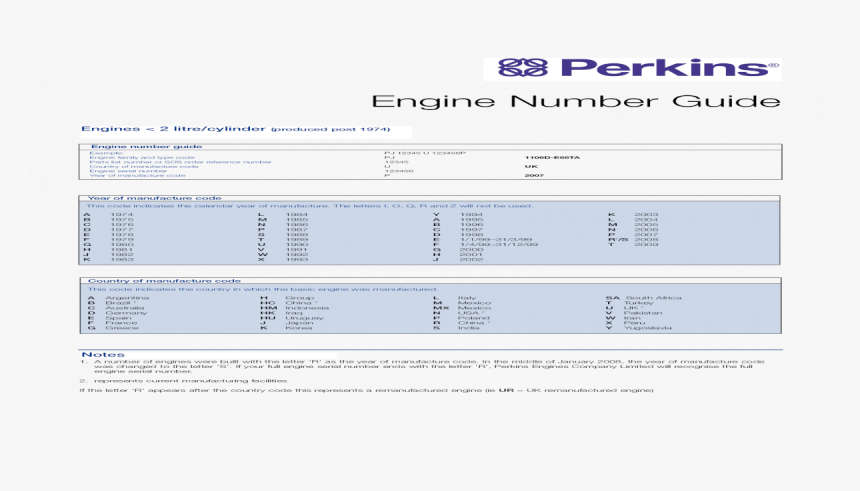Select the 'South Africa' country entry

tap(654, 298)
